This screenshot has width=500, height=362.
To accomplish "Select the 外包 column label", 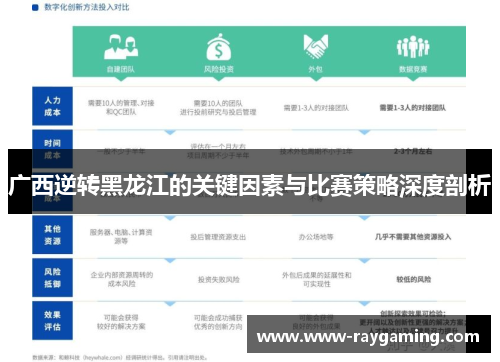I will pyautogui.click(x=315, y=69).
